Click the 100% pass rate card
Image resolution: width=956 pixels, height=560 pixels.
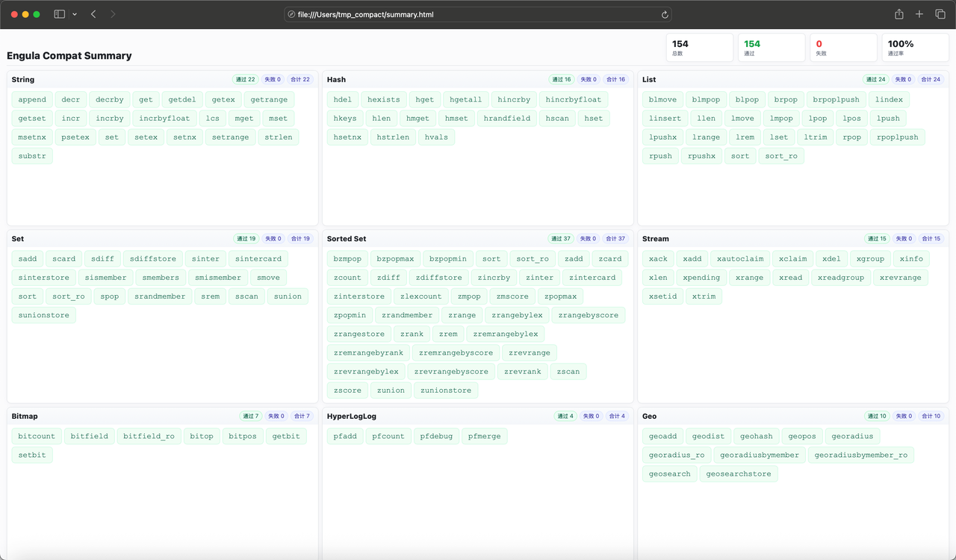click(x=915, y=48)
